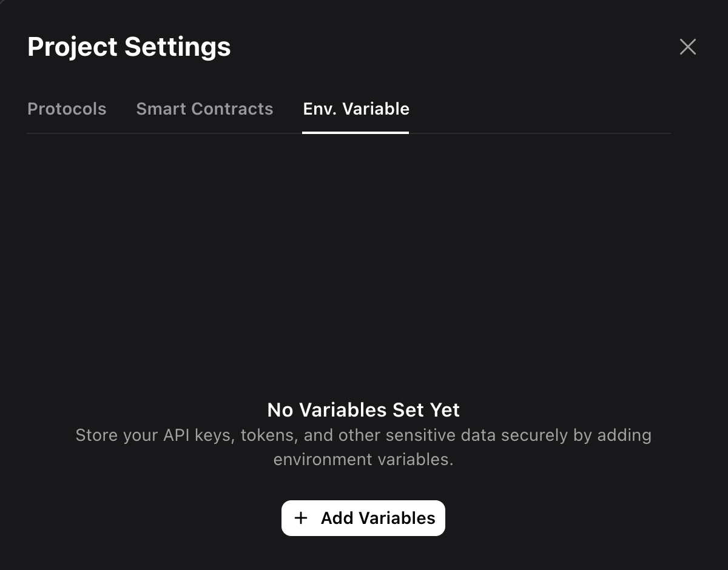The height and width of the screenshot is (570, 728).
Task: Click the Project Settings title
Action: (x=129, y=47)
